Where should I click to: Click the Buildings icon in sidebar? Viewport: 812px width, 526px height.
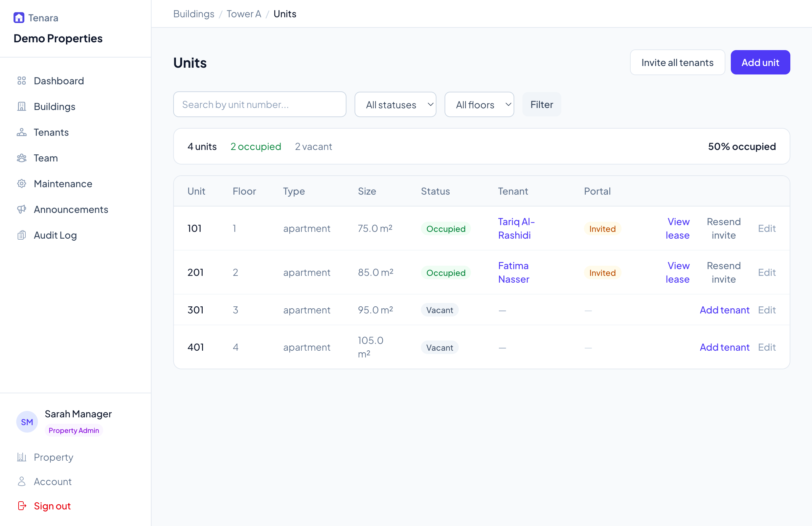22,107
